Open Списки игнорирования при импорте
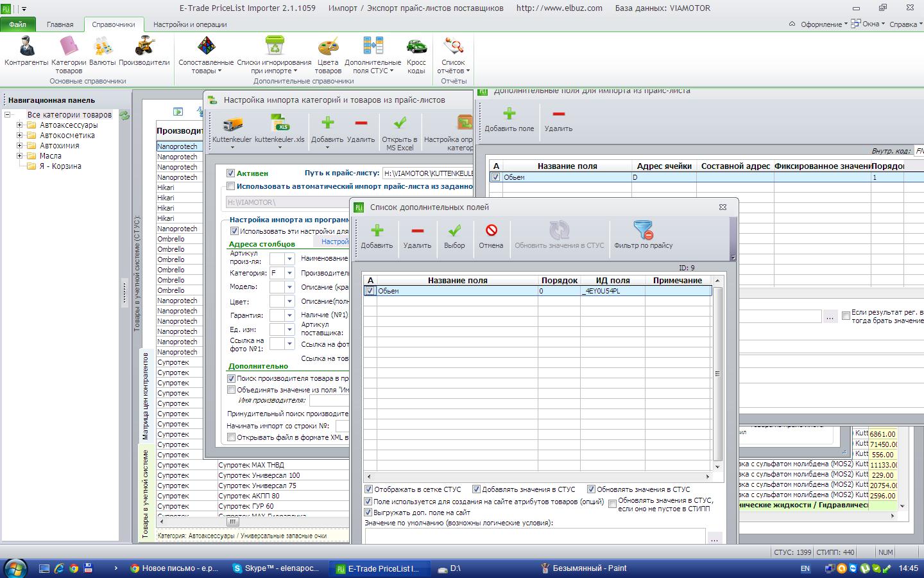This screenshot has height=578, width=924. (x=274, y=54)
